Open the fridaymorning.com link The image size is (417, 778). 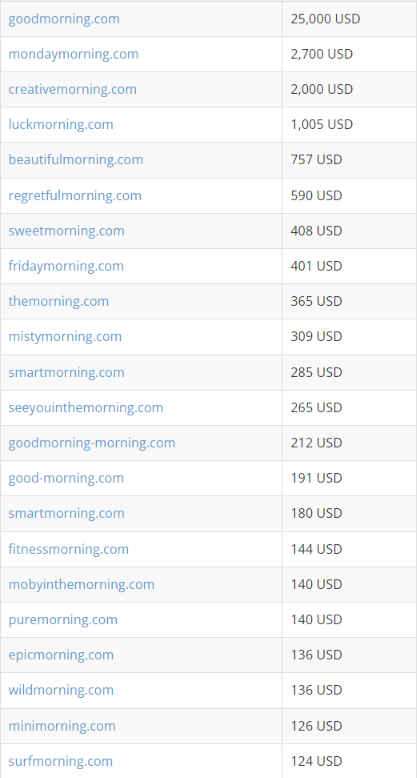point(66,266)
